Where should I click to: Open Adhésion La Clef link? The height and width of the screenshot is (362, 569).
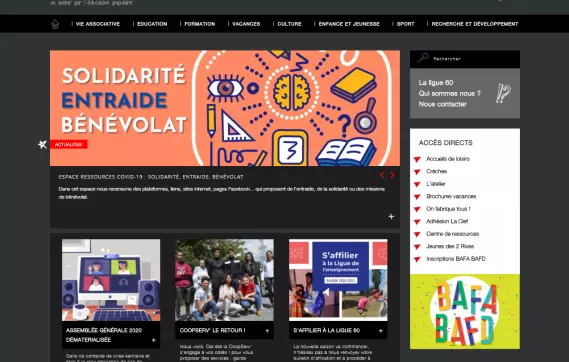tap(447, 221)
